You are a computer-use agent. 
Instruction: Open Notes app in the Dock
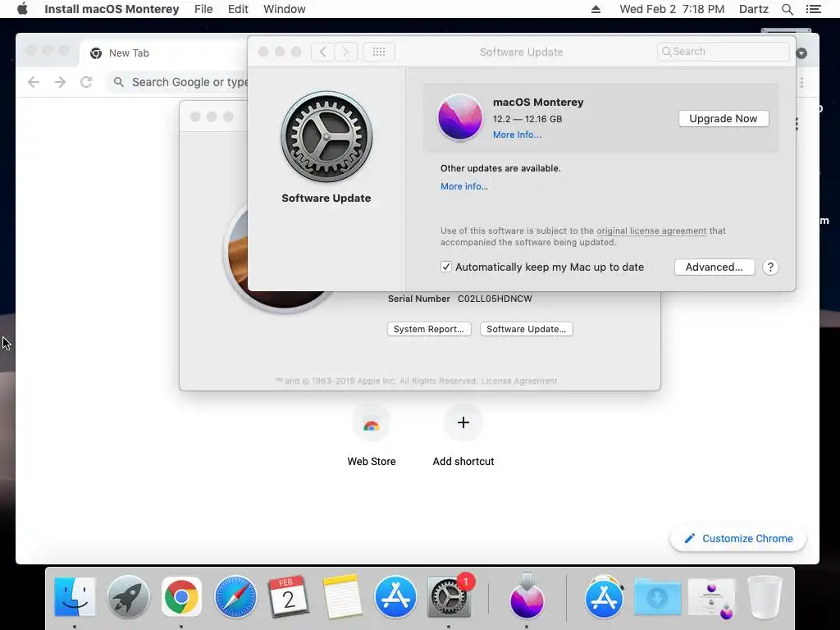[x=342, y=596]
